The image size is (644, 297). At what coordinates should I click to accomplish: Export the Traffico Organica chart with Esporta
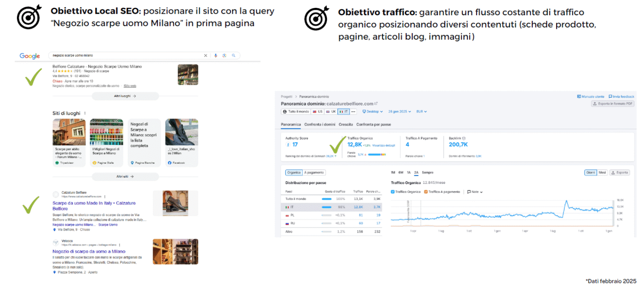click(620, 173)
